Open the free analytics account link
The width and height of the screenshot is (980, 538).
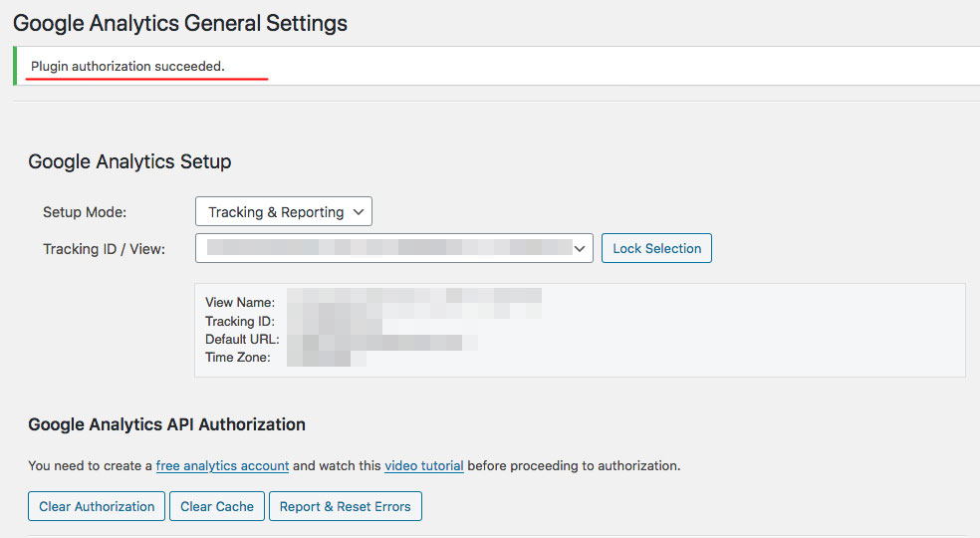(222, 466)
